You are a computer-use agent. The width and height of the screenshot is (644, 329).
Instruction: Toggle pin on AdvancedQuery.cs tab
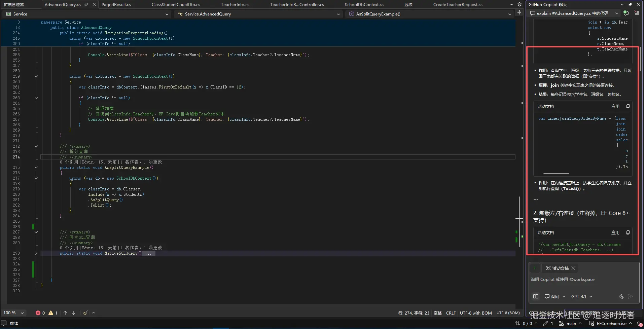click(86, 4)
